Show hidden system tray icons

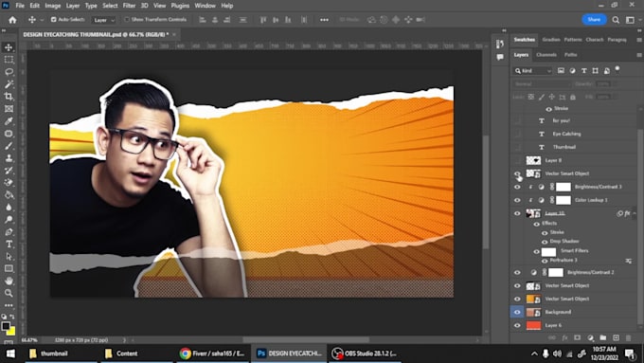[534, 354]
